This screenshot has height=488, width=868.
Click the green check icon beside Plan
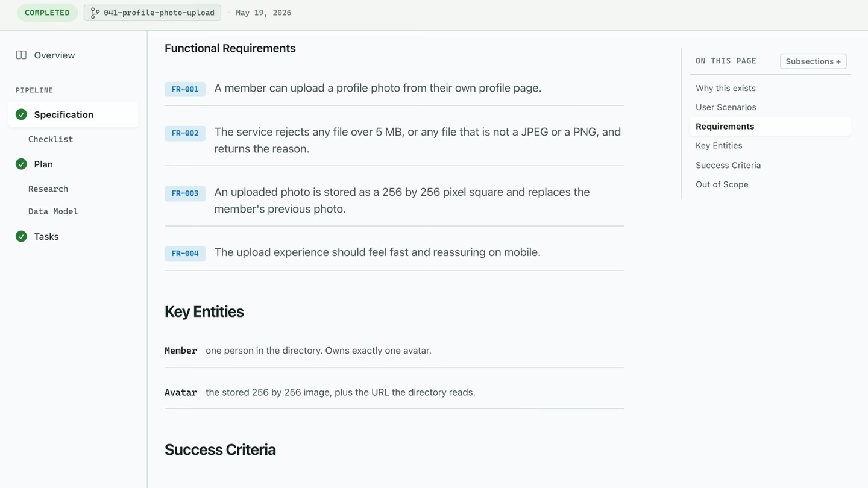pyautogui.click(x=21, y=164)
